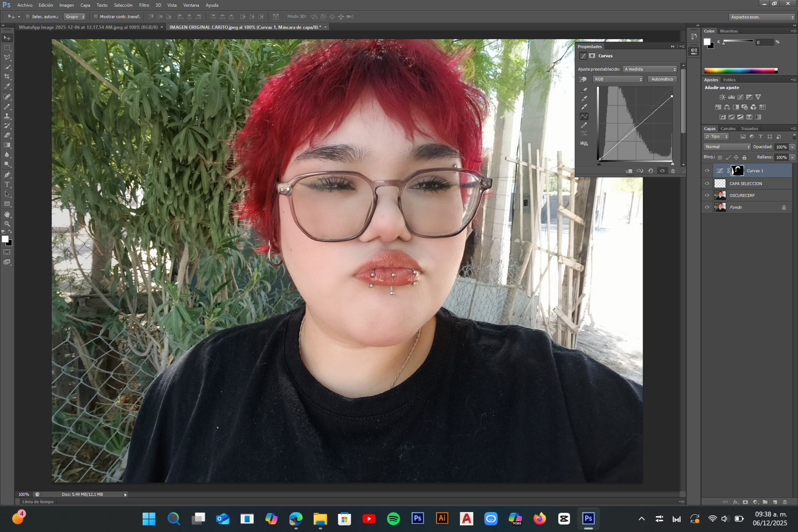
Task: Toggle visibility of CAPA SELECCION layer
Action: (707, 183)
